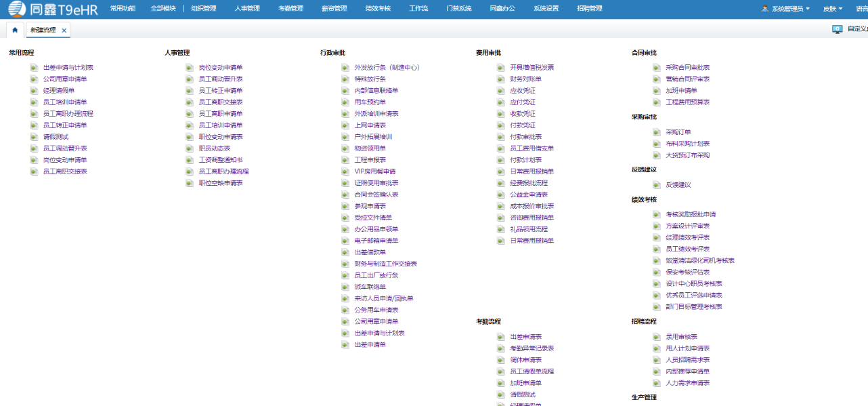Screen dimensions: 868x406
Task: Switch to the 新建流程 tab
Action: pyautogui.click(x=43, y=31)
